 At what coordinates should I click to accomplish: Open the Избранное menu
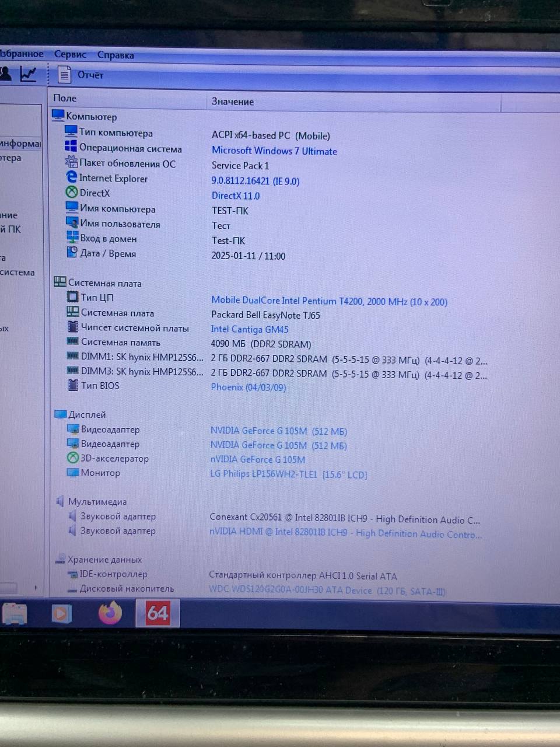22,54
